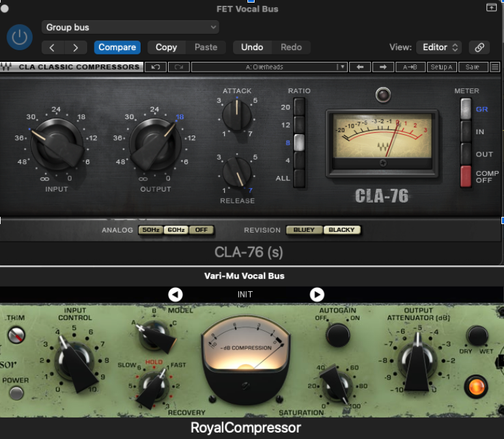Screen dimensions: 504x439
Task: Select ratio 20 button
Action: tap(299, 107)
